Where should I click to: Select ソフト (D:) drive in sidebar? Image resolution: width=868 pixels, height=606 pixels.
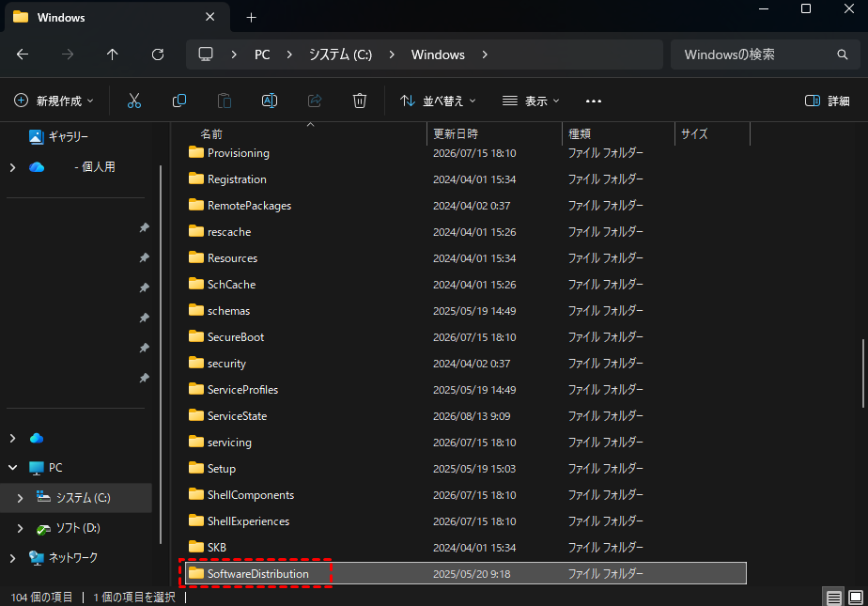(69, 528)
